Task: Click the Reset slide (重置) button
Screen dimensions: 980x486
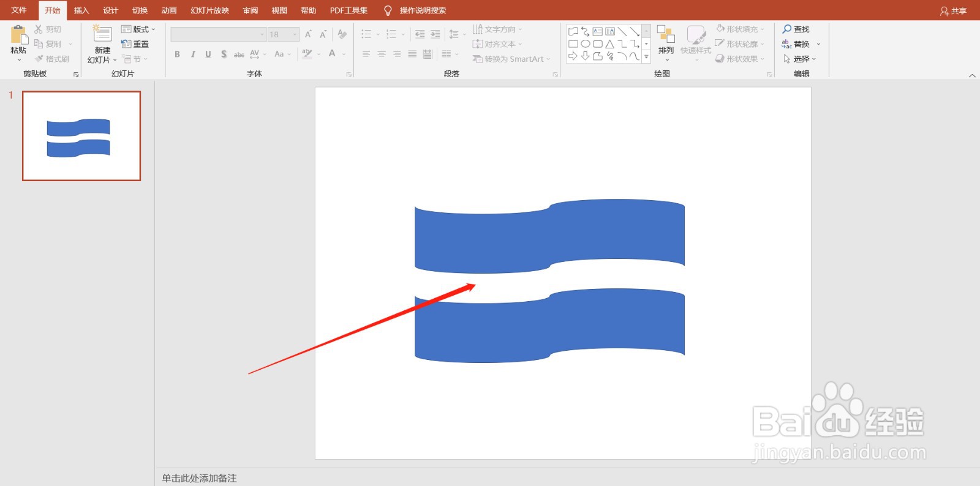Action: pyautogui.click(x=135, y=44)
